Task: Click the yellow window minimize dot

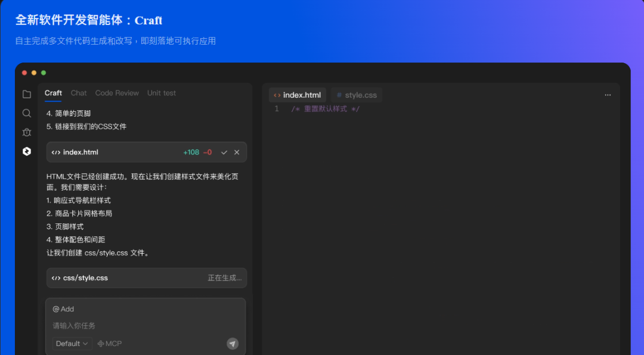Action: click(x=34, y=73)
